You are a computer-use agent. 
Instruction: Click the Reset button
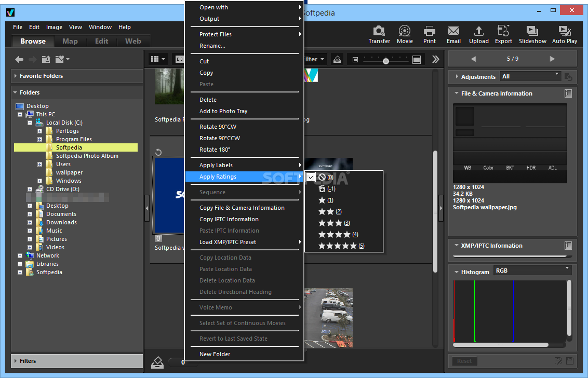click(x=464, y=361)
